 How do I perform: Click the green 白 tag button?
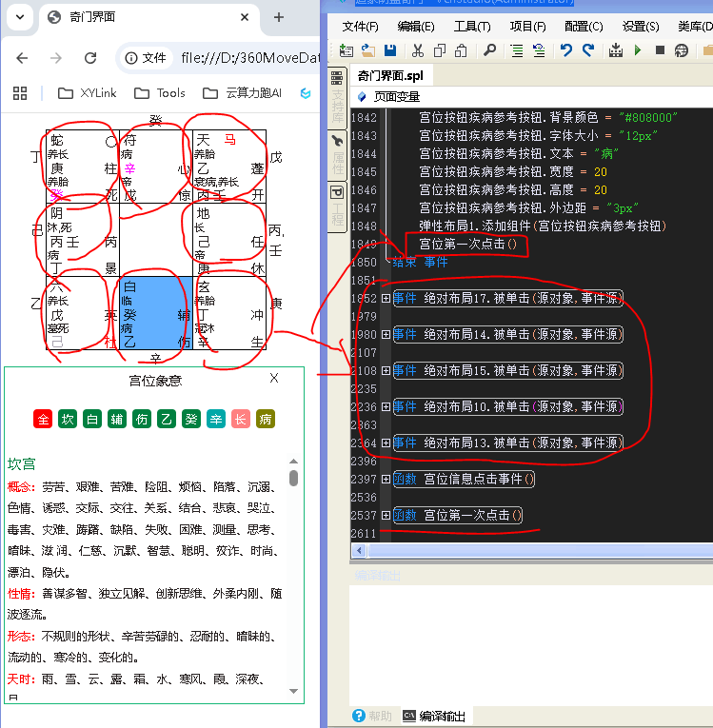(92, 420)
